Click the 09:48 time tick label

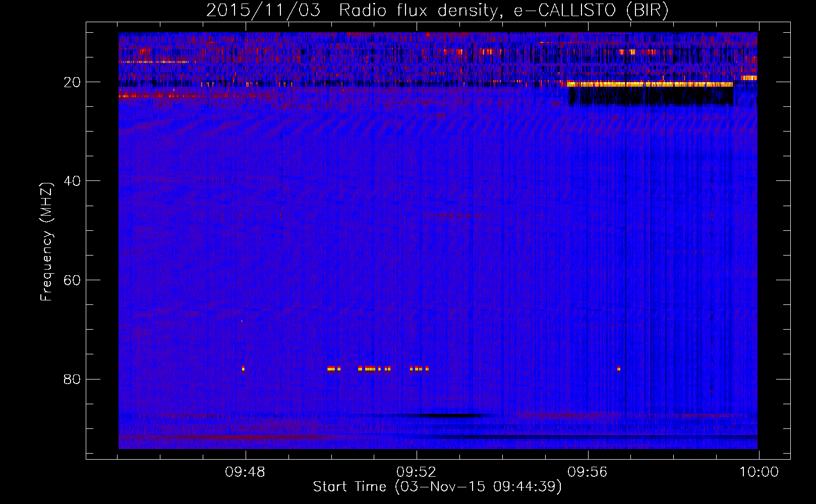pyautogui.click(x=245, y=472)
